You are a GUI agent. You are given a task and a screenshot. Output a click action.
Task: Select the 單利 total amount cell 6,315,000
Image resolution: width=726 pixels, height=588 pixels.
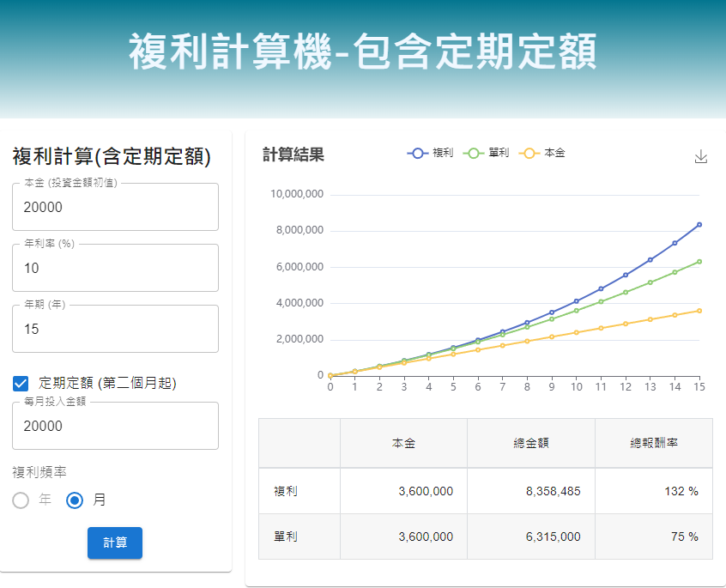click(x=530, y=536)
